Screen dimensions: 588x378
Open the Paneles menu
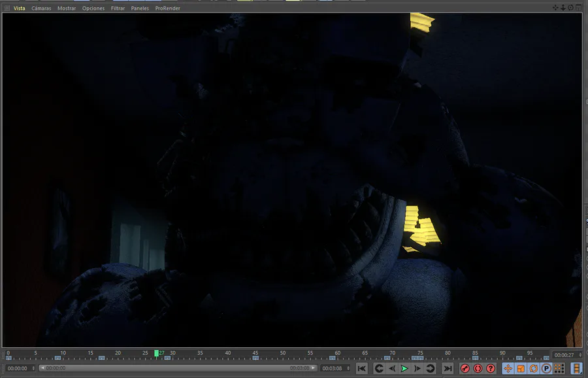140,8
